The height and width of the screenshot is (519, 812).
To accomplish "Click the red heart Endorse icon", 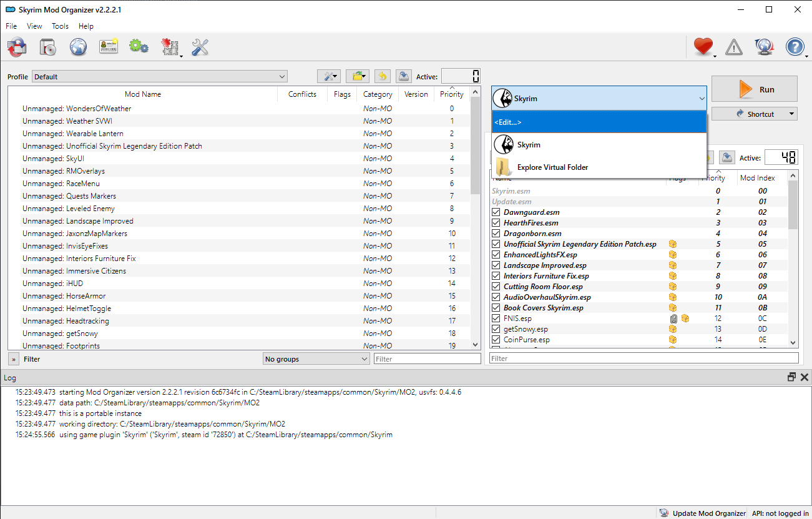I will tap(703, 47).
